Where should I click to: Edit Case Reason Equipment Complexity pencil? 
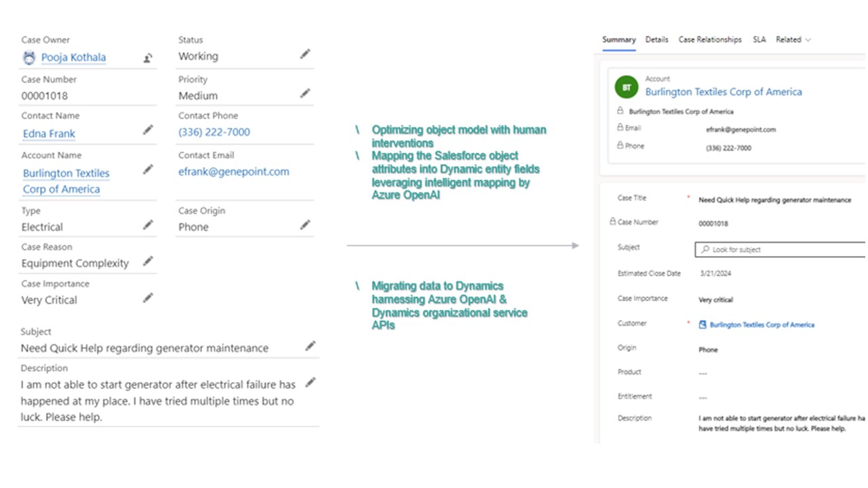tap(148, 261)
